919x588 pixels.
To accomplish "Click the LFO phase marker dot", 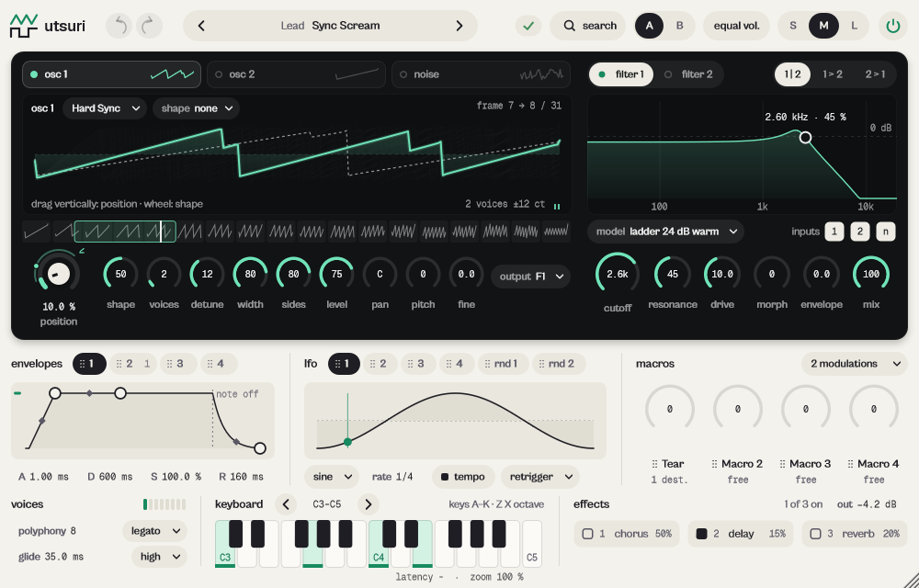I will [347, 442].
